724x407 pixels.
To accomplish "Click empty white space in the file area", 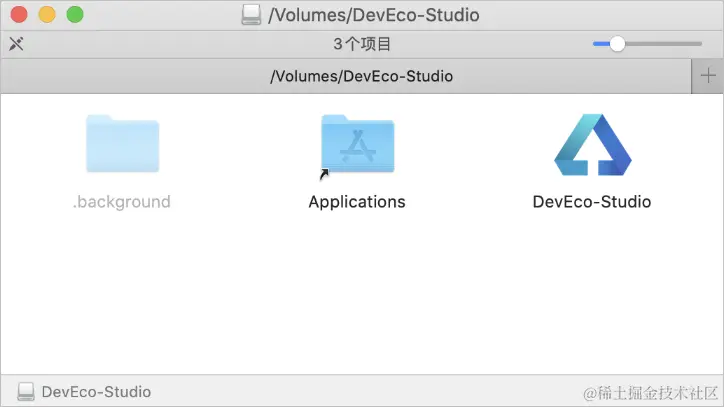I will (x=360, y=300).
